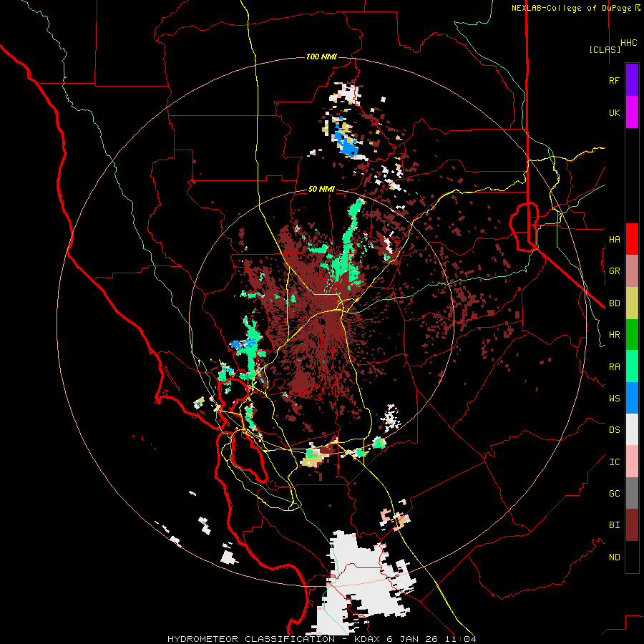Click the GC legend label
The height and width of the screenshot is (644, 644).
pos(615,494)
